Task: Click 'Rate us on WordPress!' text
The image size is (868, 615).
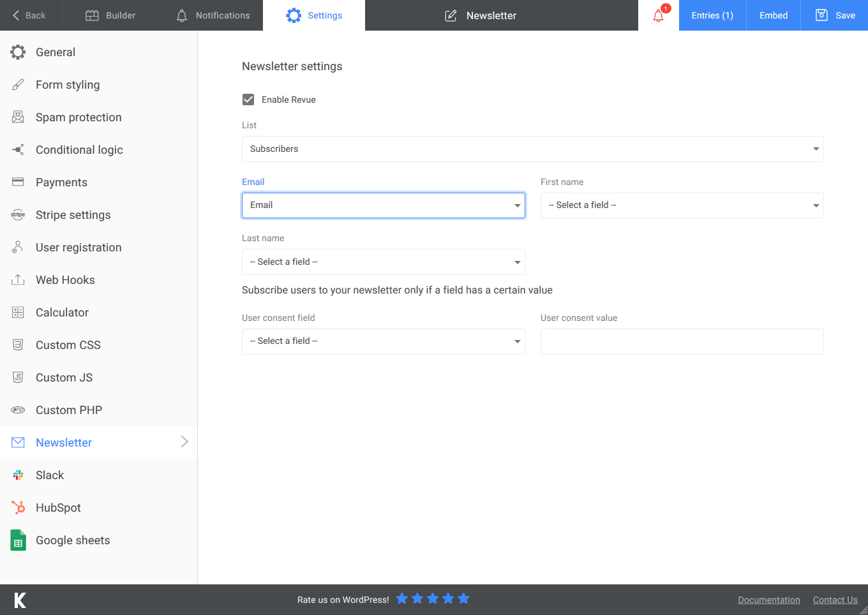Action: [343, 600]
